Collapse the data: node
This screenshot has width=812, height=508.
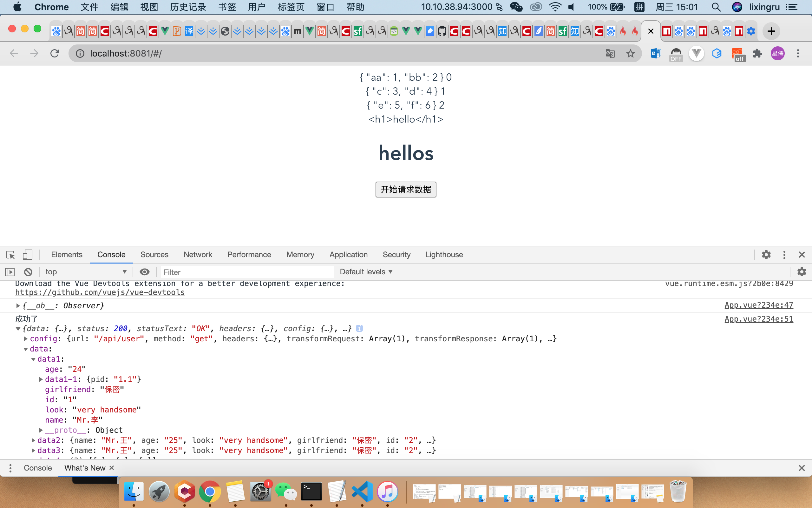click(26, 349)
